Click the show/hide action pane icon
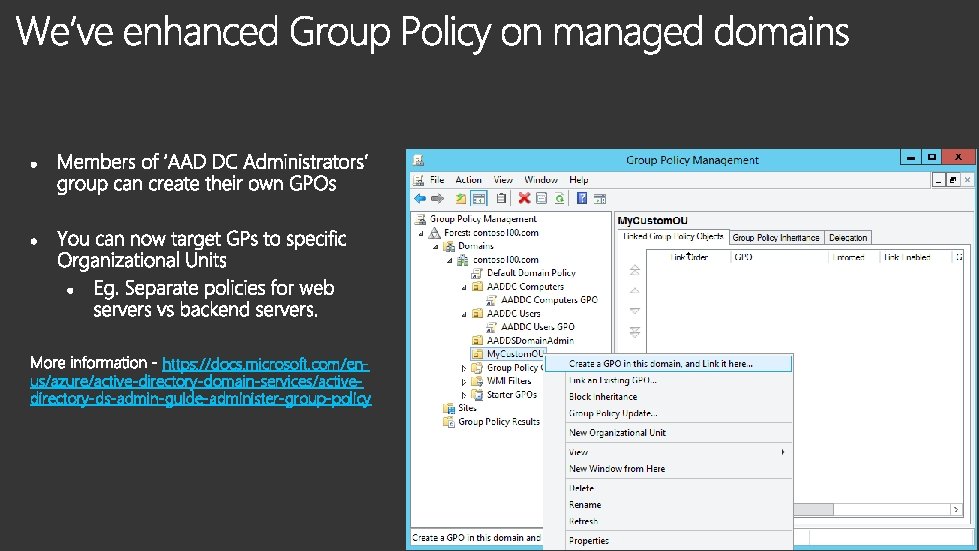The height and width of the screenshot is (551, 979). point(600,198)
